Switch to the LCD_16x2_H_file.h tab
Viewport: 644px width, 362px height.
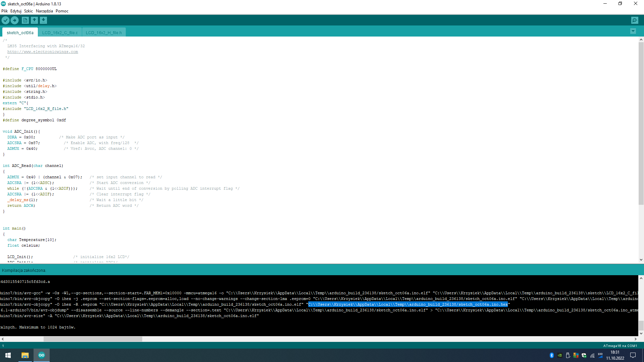point(104,33)
